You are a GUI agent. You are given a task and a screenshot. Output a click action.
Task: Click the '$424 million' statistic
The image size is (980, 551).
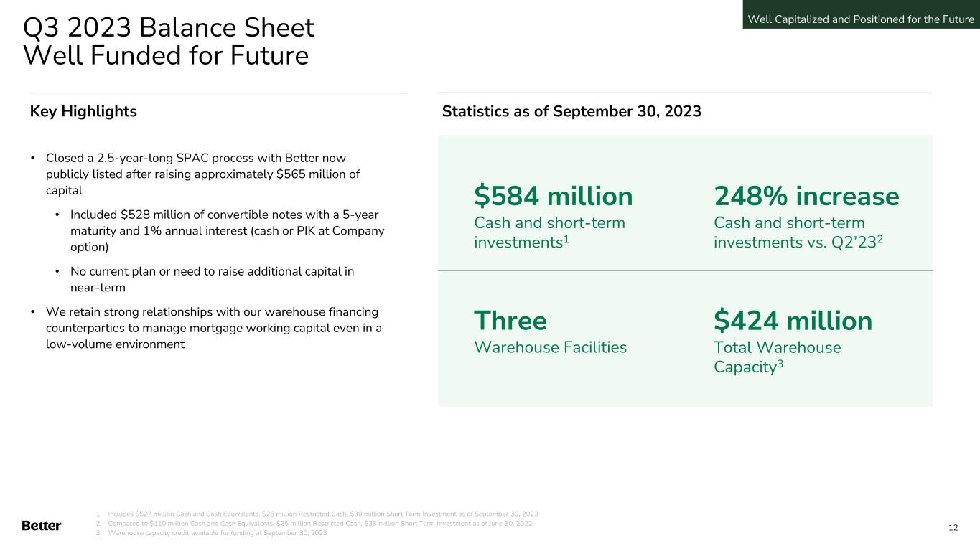coord(793,321)
